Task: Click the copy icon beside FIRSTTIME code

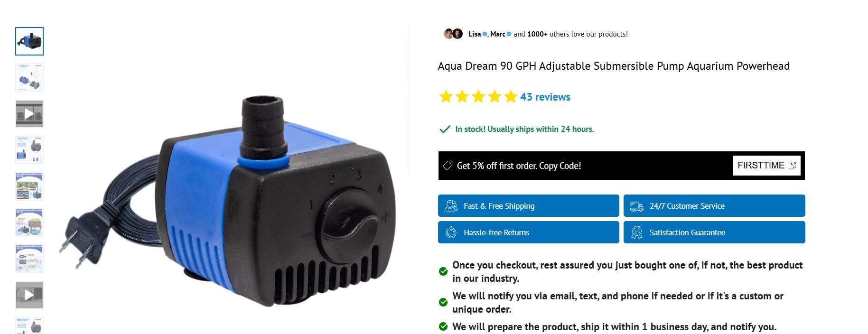Action: (792, 166)
